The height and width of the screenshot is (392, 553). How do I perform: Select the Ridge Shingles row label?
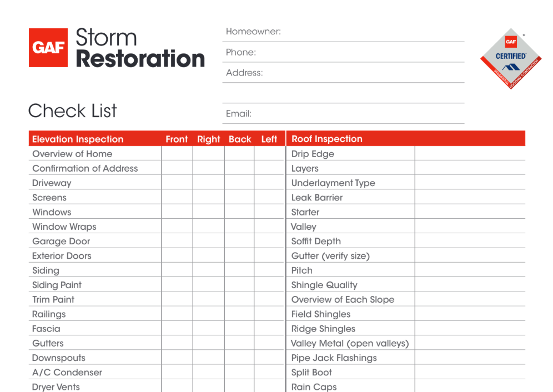point(323,329)
